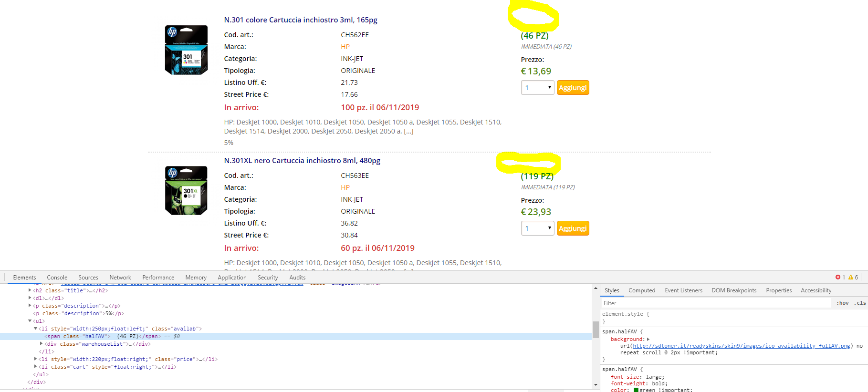Viewport: 868px width, 392px height.
Task: Click the HP 301XL nero cartridge image
Action: pyautogui.click(x=186, y=191)
